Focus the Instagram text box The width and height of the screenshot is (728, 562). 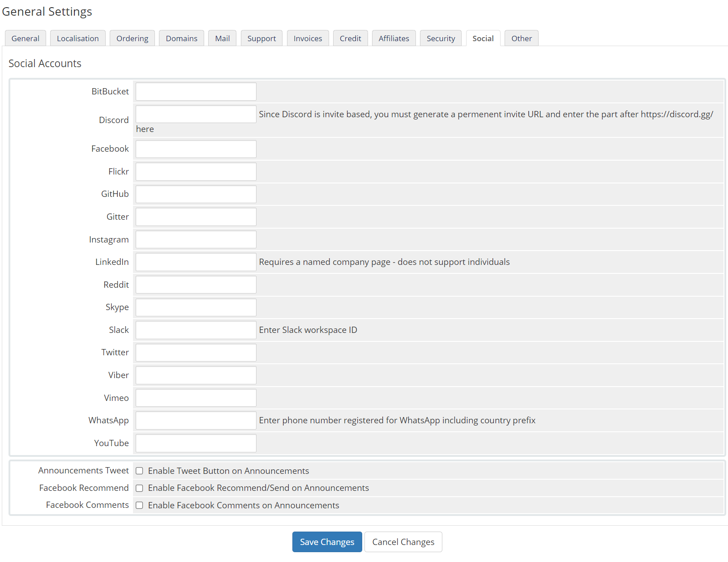(x=196, y=240)
